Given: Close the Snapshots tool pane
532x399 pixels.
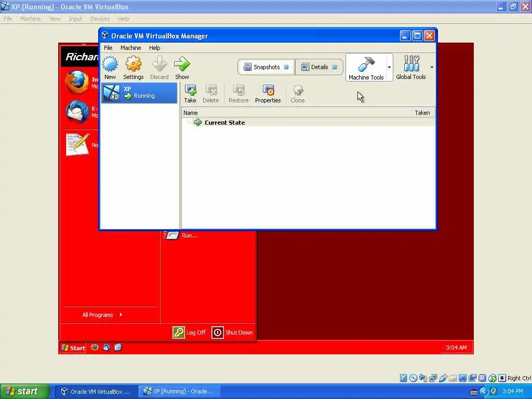Looking at the screenshot, I should click(x=286, y=67).
